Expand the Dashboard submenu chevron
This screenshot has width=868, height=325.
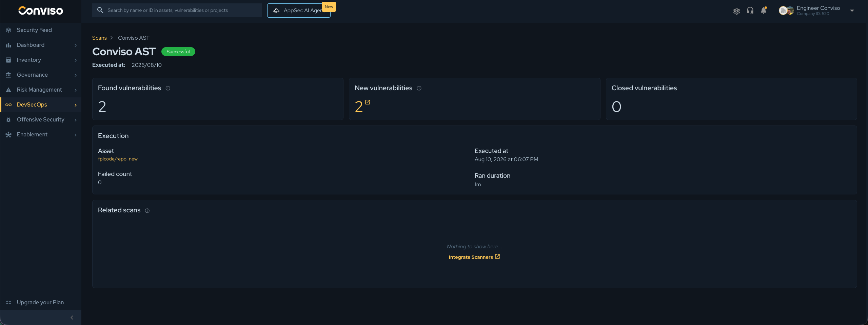point(76,45)
